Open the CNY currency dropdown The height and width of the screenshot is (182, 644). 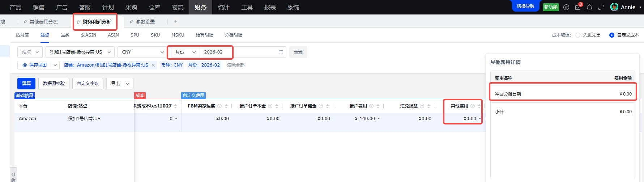point(142,52)
